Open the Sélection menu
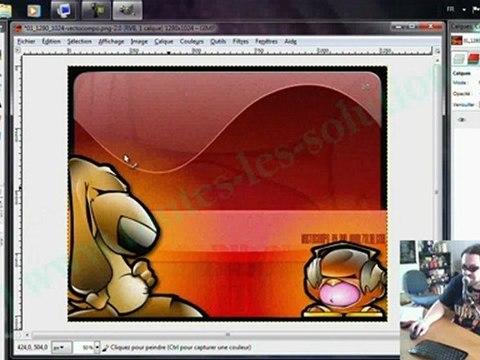The image size is (480, 360). 79,41
